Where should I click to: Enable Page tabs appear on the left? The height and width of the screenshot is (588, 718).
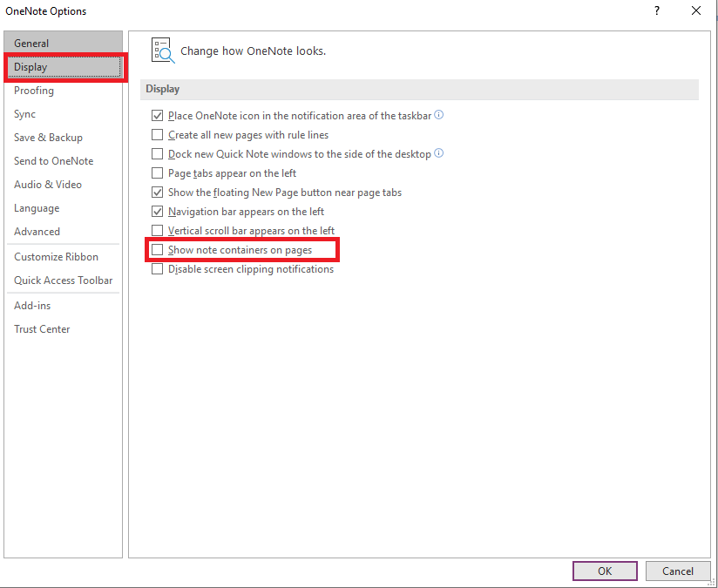[x=158, y=172]
